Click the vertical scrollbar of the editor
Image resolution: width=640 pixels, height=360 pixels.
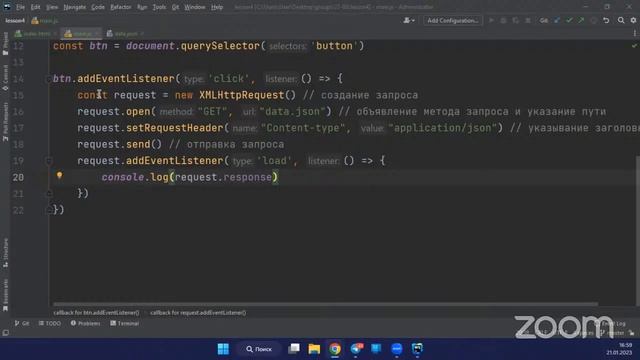pos(638,231)
